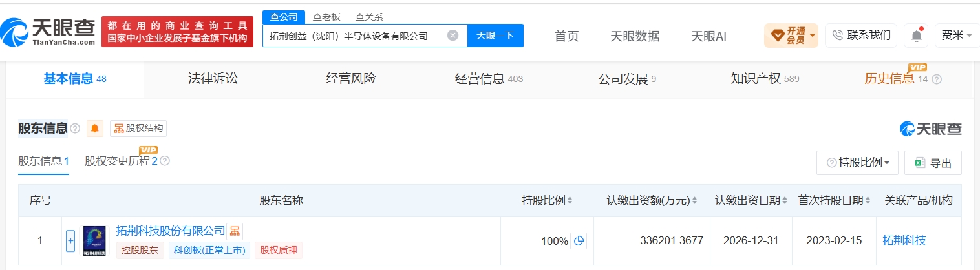Click the 股权结构 button
The width and height of the screenshot is (980, 270).
[138, 129]
